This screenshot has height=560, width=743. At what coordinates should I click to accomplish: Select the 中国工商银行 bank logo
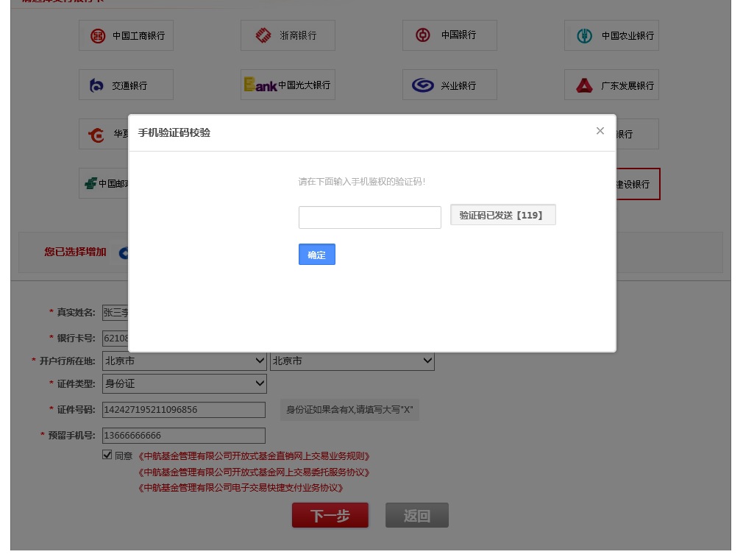click(126, 35)
